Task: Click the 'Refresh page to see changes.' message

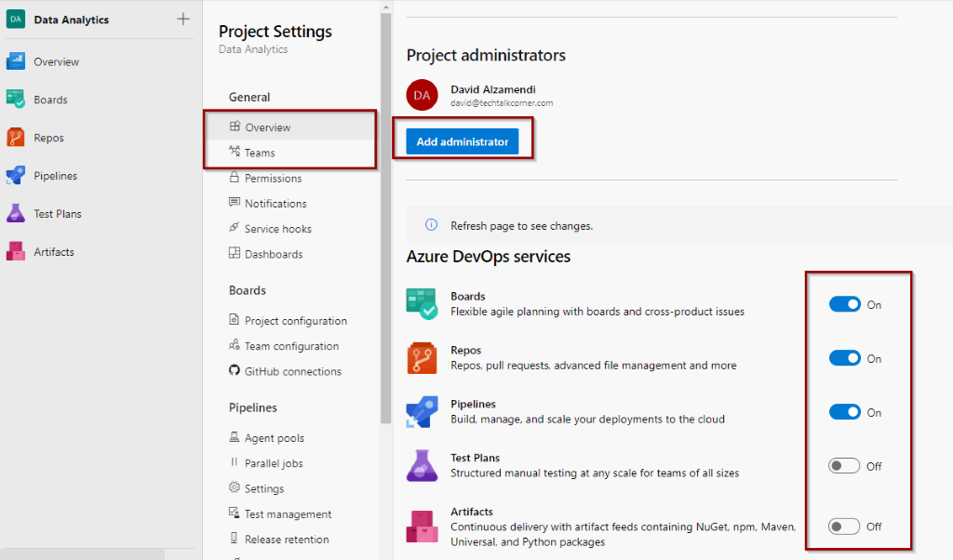Action: (521, 226)
